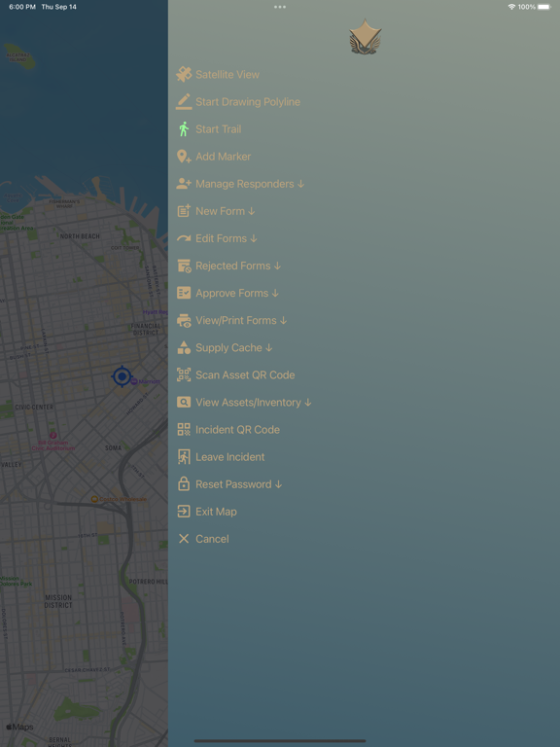Tap the Apple Maps attribution logo

pyautogui.click(x=19, y=727)
